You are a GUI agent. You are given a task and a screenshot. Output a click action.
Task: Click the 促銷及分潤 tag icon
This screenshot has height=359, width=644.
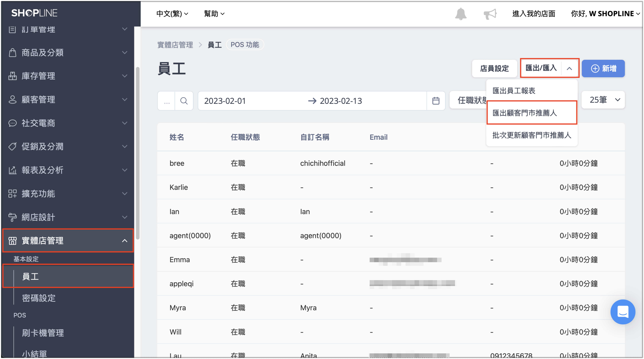coord(12,146)
